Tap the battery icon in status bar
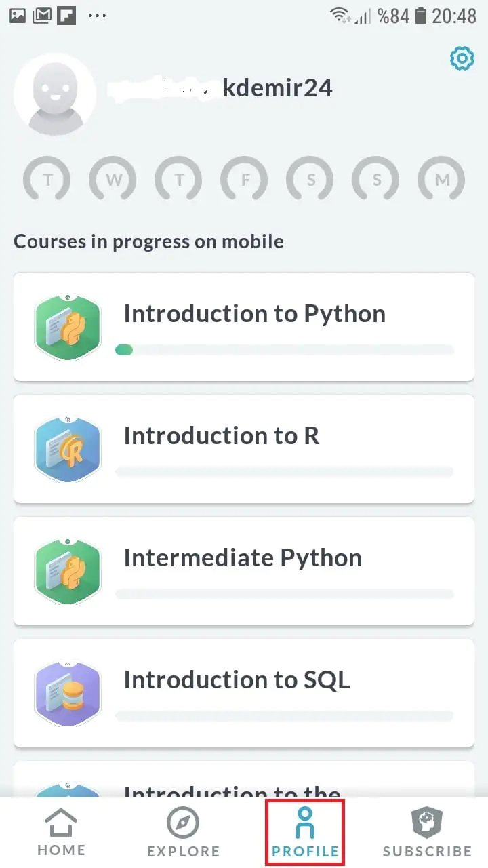Image resolution: width=488 pixels, height=868 pixels. pyautogui.click(x=421, y=16)
